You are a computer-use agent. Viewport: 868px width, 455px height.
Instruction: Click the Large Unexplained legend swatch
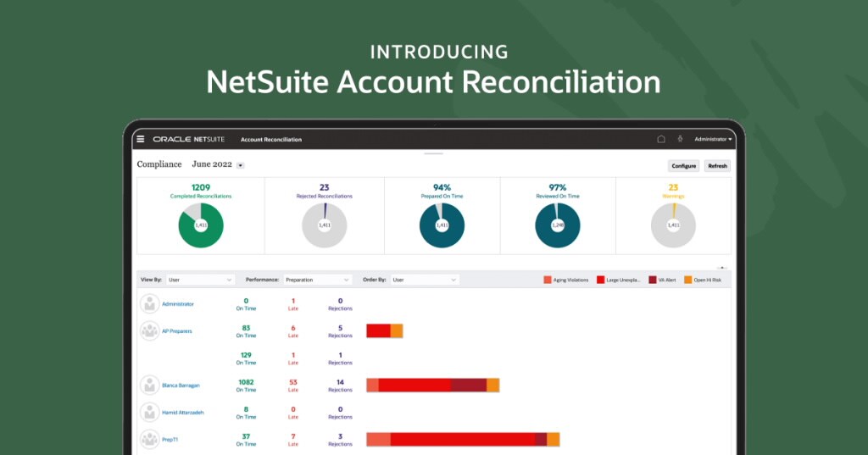pos(600,280)
